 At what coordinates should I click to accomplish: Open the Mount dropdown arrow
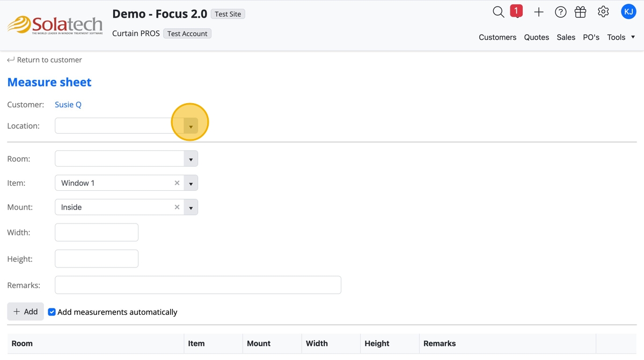(x=191, y=207)
